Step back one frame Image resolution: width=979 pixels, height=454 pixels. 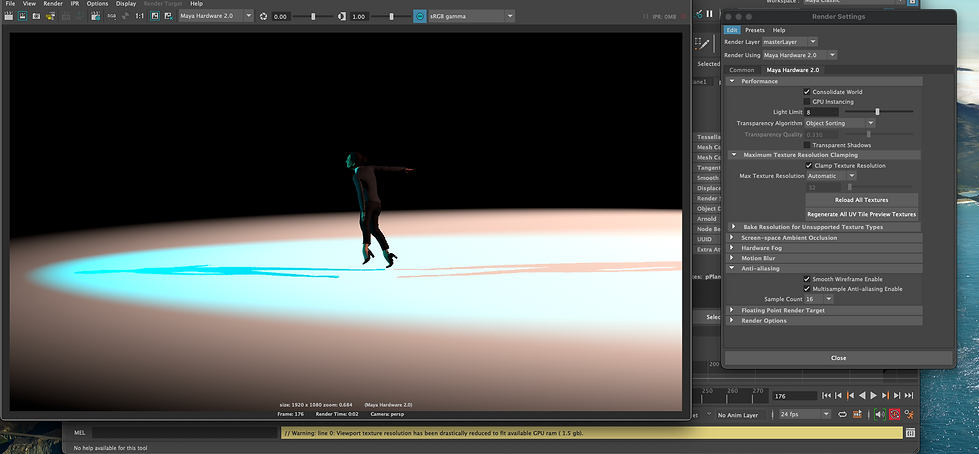click(x=839, y=395)
